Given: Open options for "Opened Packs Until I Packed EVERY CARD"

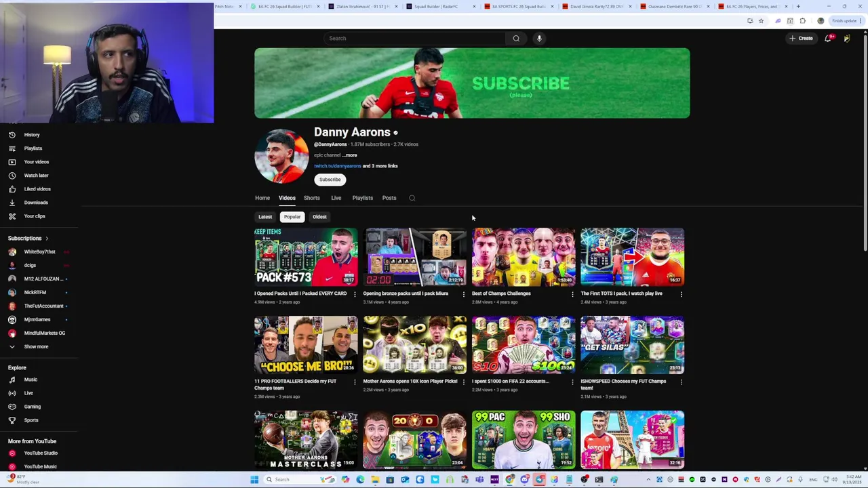Looking at the screenshot, I should point(355,294).
